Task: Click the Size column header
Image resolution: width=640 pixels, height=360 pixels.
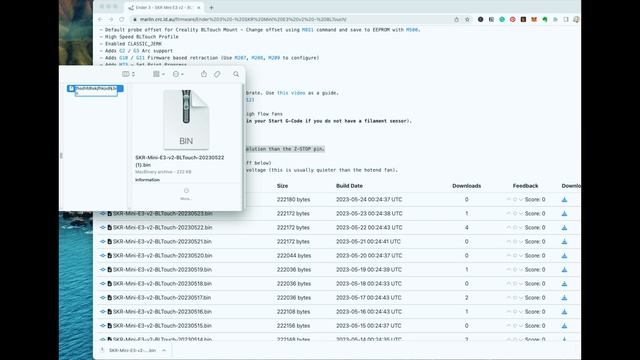Action: click(x=282, y=186)
